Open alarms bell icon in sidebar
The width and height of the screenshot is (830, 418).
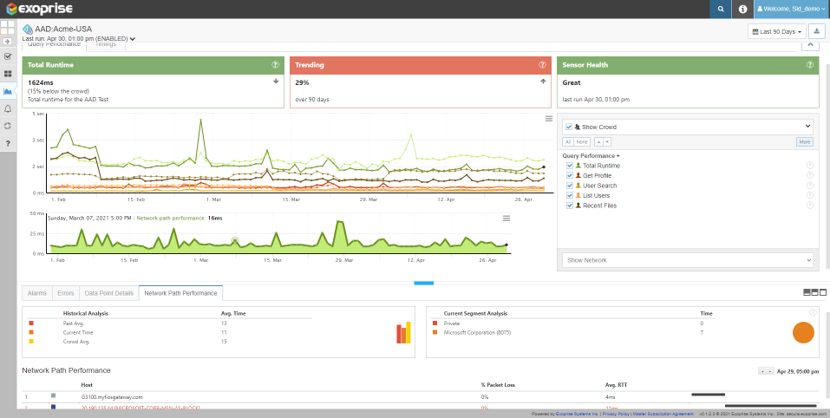tap(7, 108)
